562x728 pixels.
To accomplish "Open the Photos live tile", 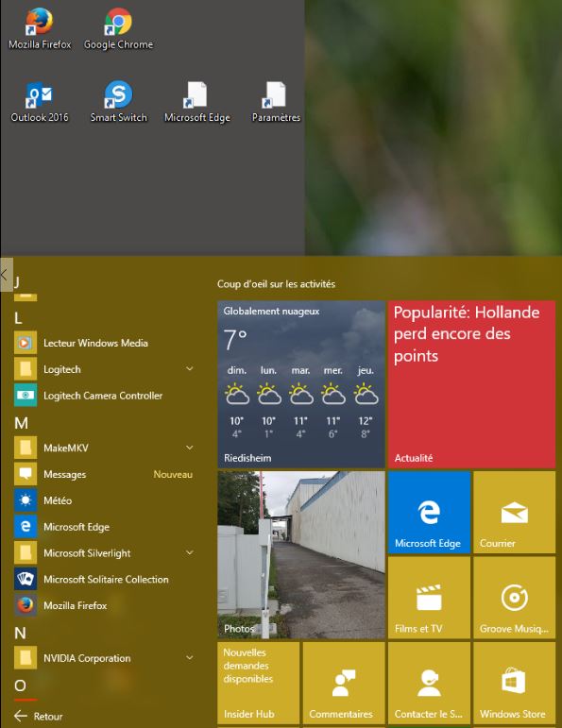I will click(x=301, y=555).
